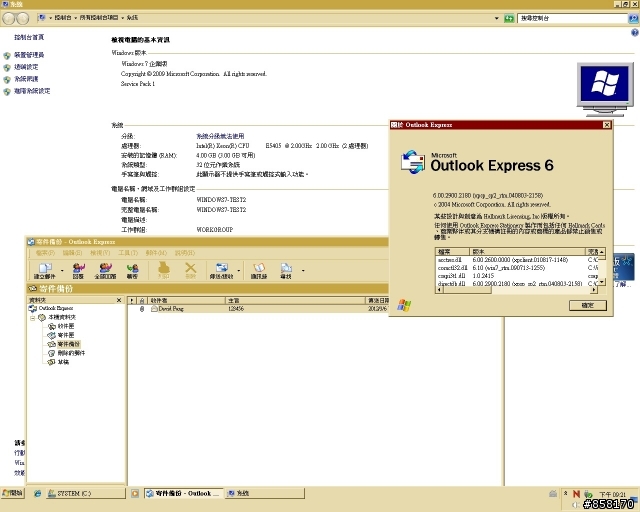Open the 檢視(V) menu in Outlook Express
640x512 pixels.
coord(100,253)
